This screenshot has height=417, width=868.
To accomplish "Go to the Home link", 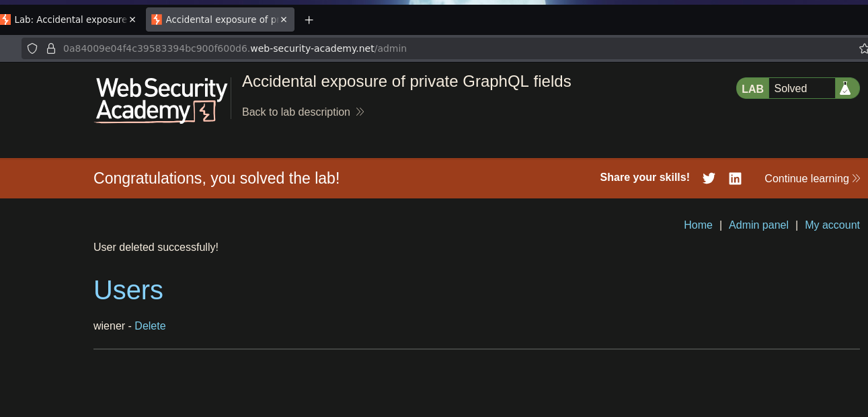I will (x=698, y=225).
